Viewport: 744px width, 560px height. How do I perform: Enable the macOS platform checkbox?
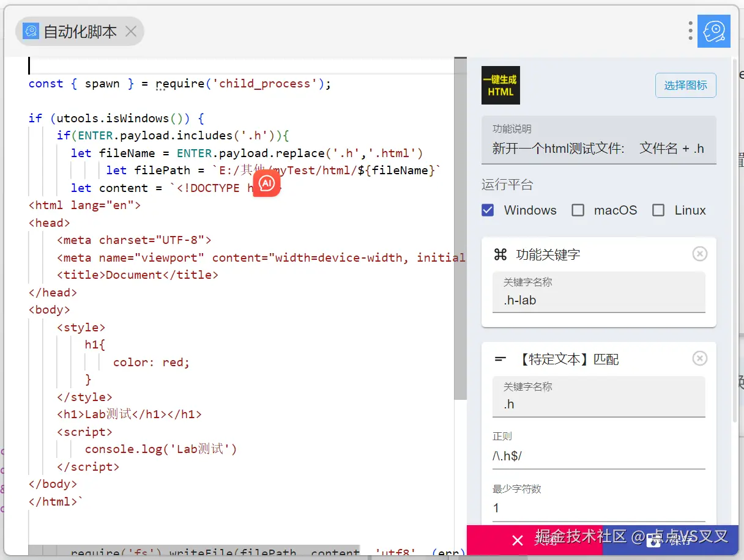(x=578, y=210)
